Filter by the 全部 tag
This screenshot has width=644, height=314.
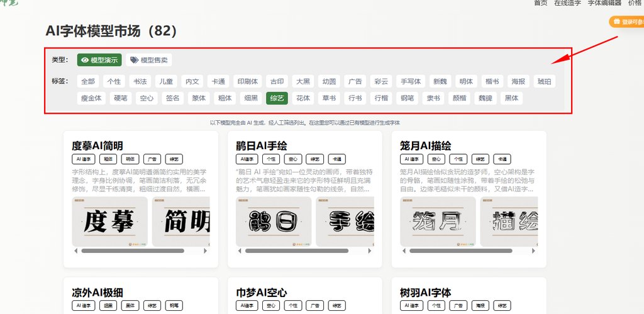point(88,81)
